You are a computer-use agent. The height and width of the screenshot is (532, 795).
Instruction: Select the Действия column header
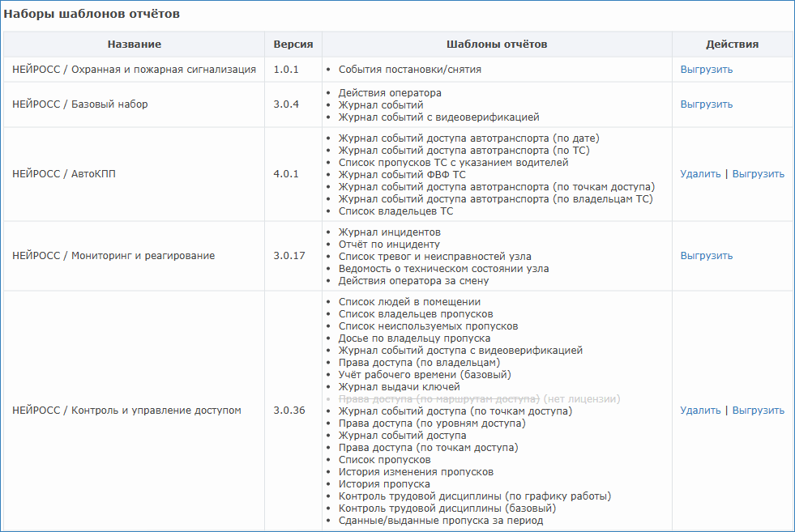[732, 44]
